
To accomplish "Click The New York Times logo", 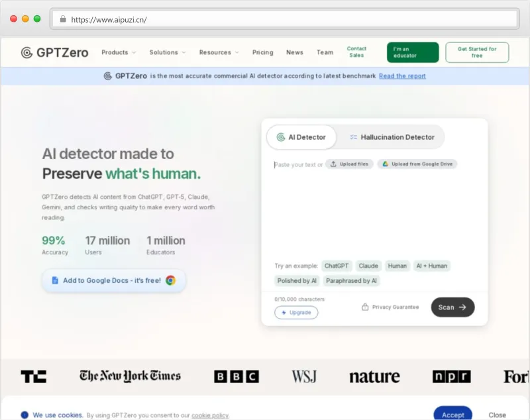I will click(130, 376).
